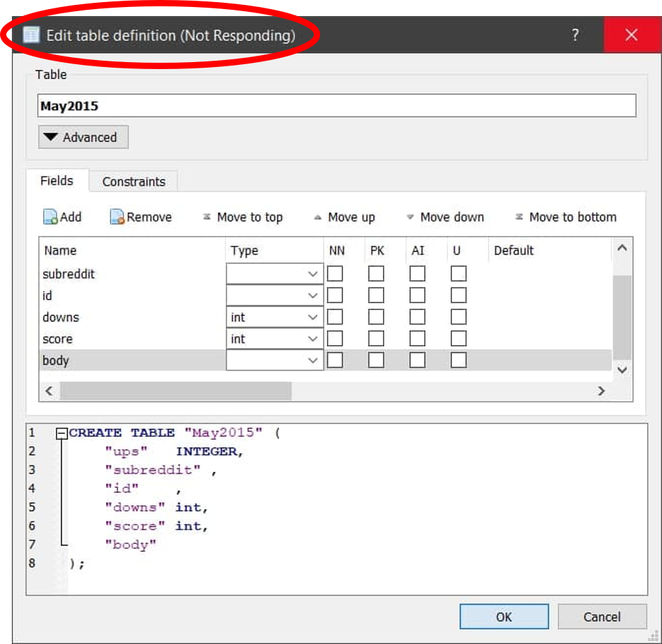This screenshot has height=644, width=662.
Task: Toggle NN checkbox for body row
Action: (335, 360)
